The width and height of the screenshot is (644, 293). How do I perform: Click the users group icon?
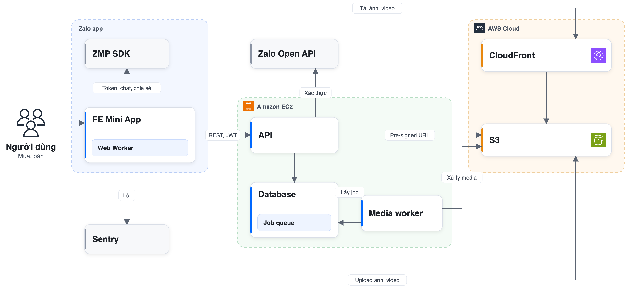pyautogui.click(x=31, y=123)
